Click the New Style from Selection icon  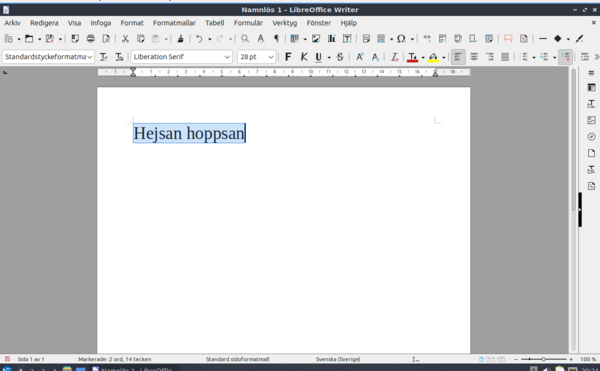pos(119,57)
